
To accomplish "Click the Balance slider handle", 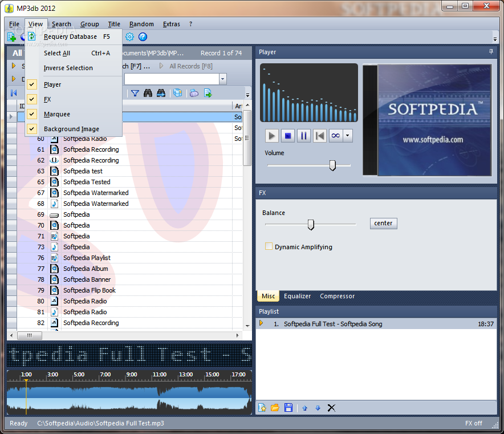I will [x=311, y=224].
